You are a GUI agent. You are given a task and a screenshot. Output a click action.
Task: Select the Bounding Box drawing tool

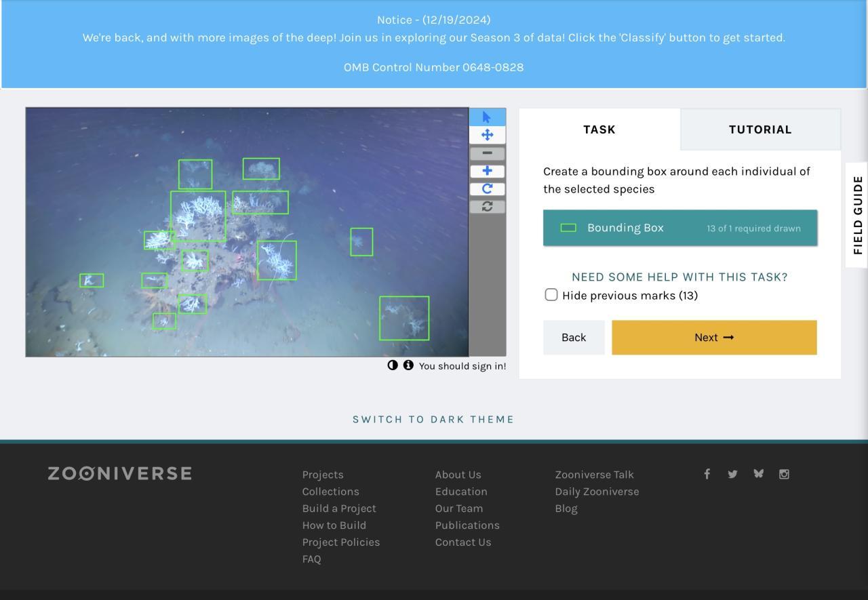(x=680, y=228)
